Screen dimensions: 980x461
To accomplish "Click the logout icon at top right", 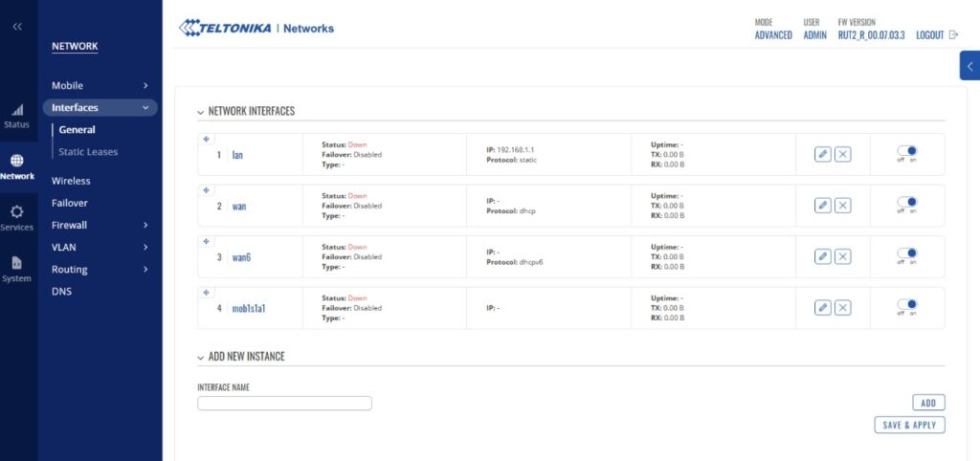I will [953, 35].
